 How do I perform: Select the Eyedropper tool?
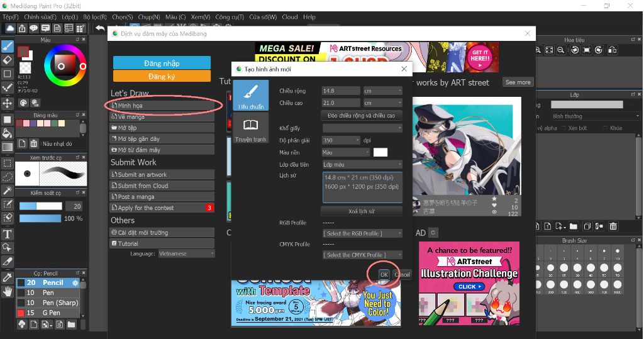(x=8, y=278)
